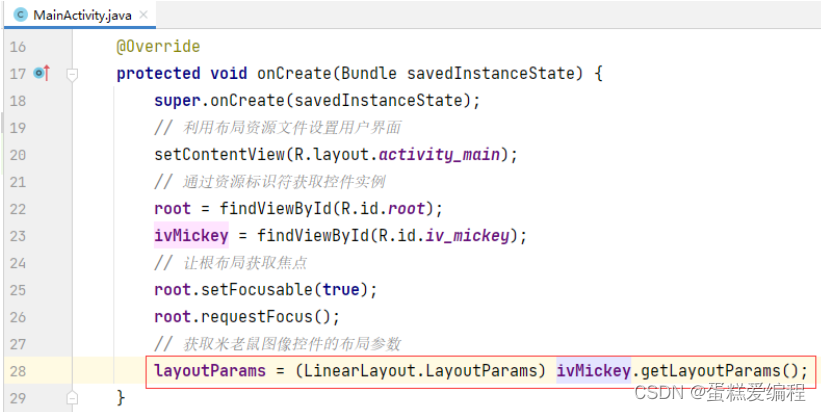Image resolution: width=821 pixels, height=412 pixels.
Task: Click the layoutParams variable on line 28
Action: click(210, 371)
